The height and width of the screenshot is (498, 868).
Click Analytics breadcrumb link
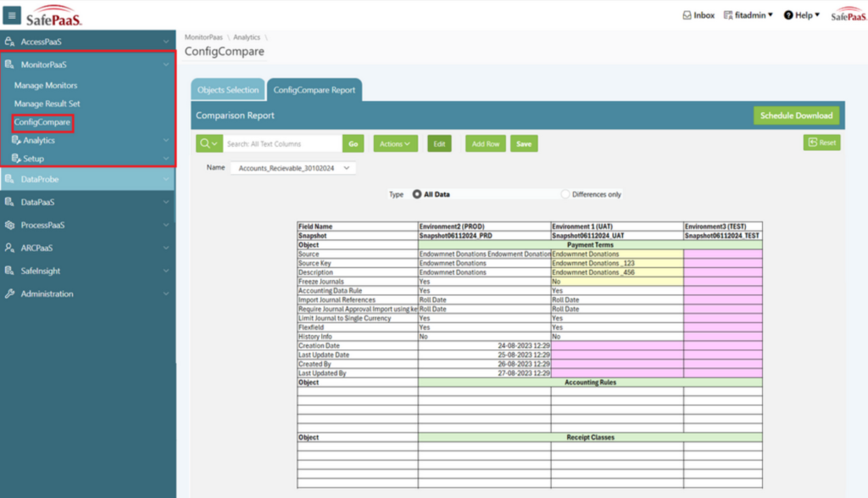coord(247,37)
